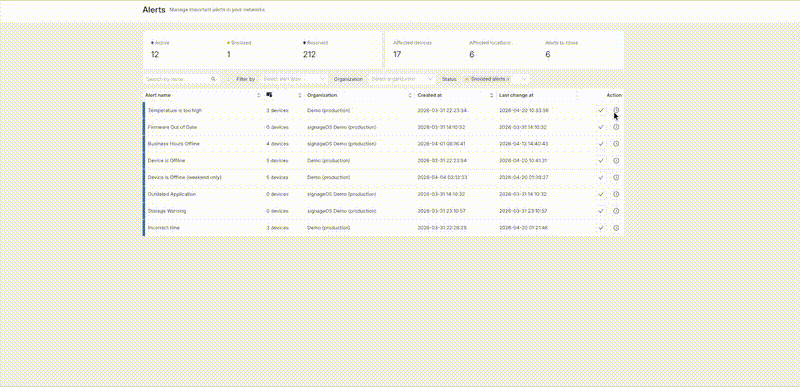The width and height of the screenshot is (800, 387).
Task: Resolve the Device is Offline alert
Action: (x=601, y=161)
